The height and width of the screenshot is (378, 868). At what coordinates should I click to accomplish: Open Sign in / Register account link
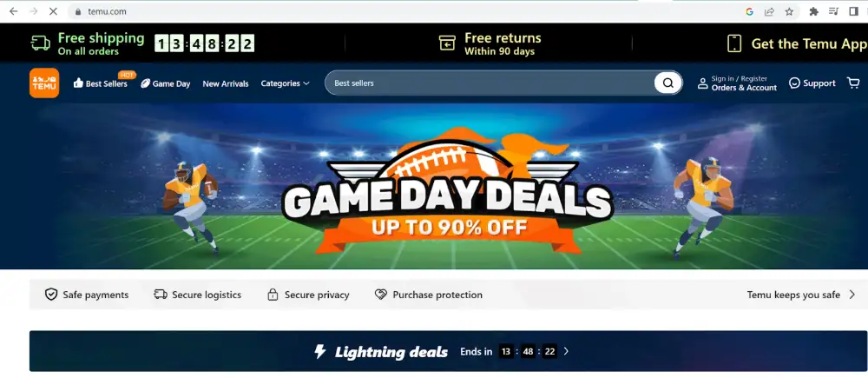pos(737,83)
